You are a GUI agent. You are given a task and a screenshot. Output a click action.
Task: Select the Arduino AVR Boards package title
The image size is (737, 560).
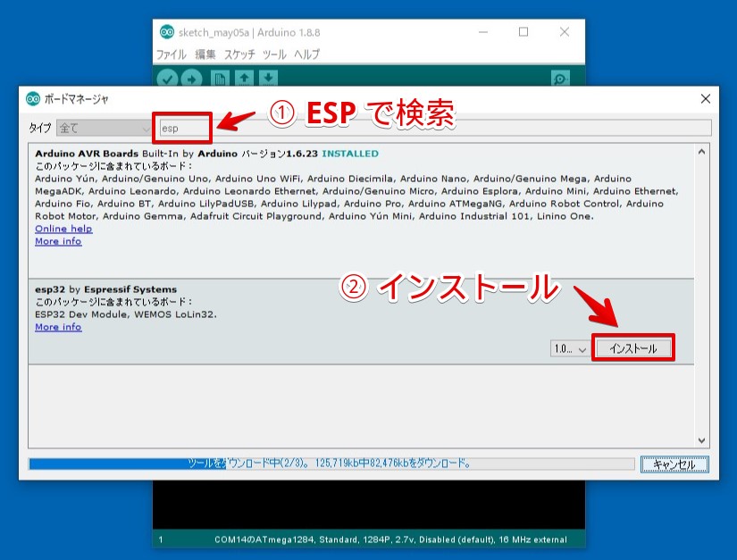click(x=87, y=154)
